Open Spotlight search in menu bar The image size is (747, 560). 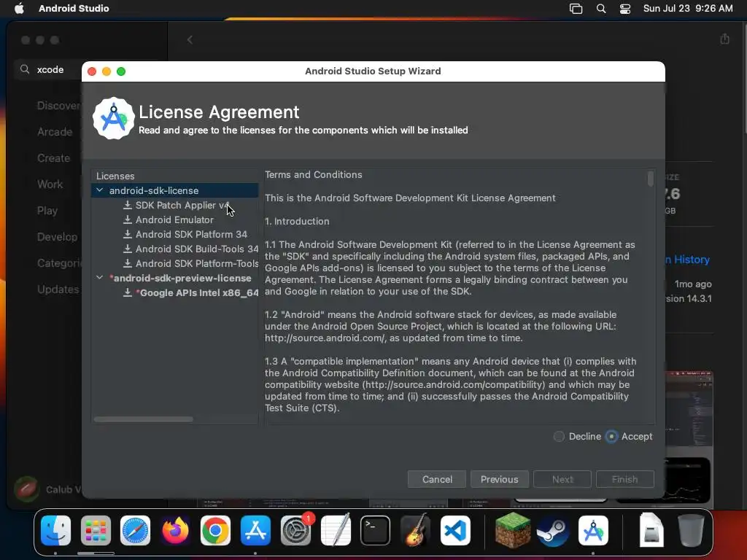click(601, 9)
